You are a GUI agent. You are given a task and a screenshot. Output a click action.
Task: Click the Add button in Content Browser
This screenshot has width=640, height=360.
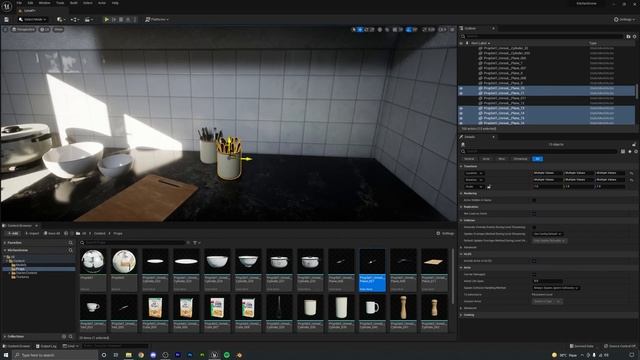pyautogui.click(x=13, y=233)
